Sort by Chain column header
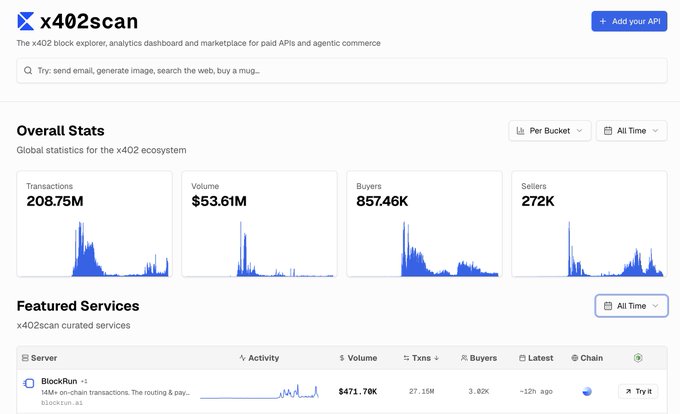680x414 pixels. click(x=587, y=358)
